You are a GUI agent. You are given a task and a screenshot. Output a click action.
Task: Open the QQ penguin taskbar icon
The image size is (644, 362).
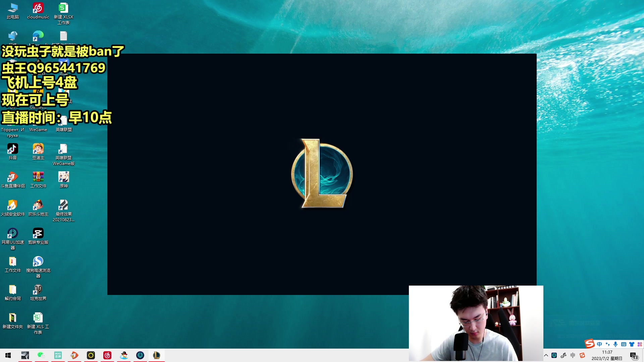click(124, 355)
